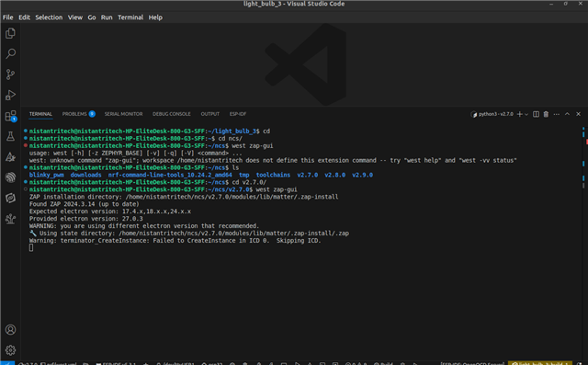Click the red failed-command marker beside west zap-gui
This screenshot has width=588, height=365.
[x=26, y=145]
